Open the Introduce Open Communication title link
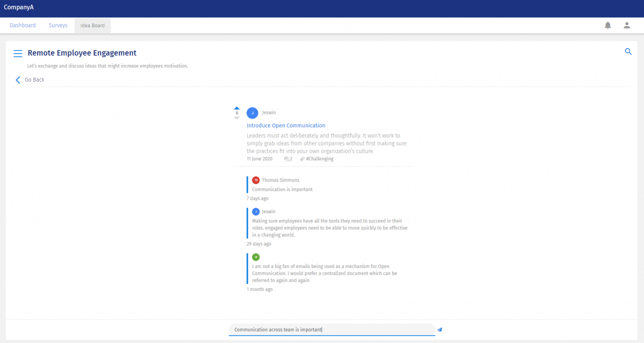Viewport: 644px width, 343px height. coord(286,126)
